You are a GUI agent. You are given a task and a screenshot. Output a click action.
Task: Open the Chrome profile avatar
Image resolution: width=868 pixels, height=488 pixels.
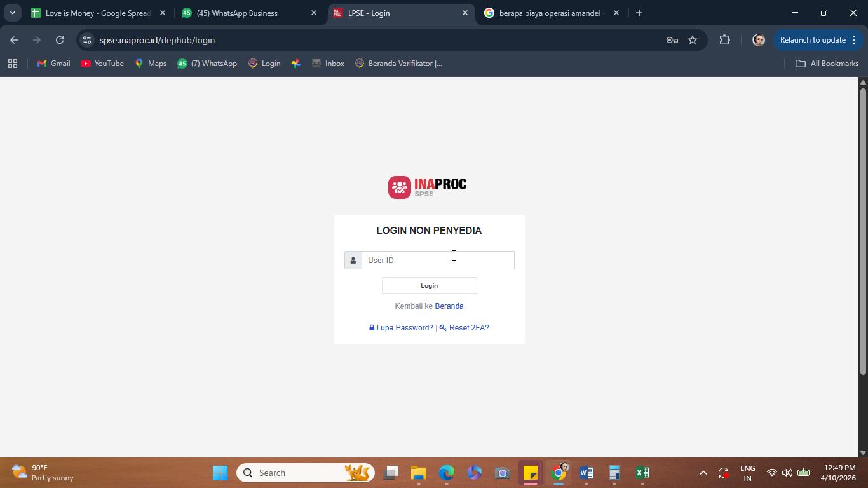click(758, 40)
